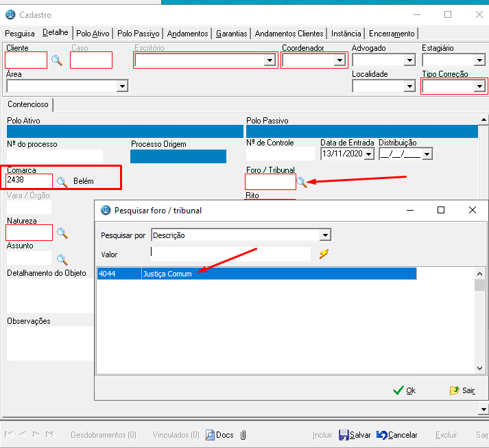The width and height of the screenshot is (489, 448).
Task: Confirm the selection with Ok
Action: click(x=405, y=390)
